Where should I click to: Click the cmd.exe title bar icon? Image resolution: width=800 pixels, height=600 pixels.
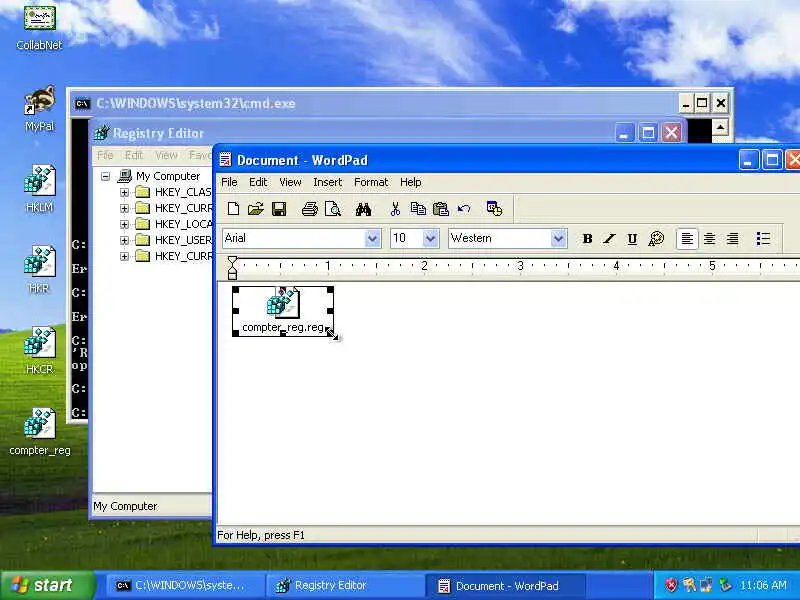click(83, 104)
